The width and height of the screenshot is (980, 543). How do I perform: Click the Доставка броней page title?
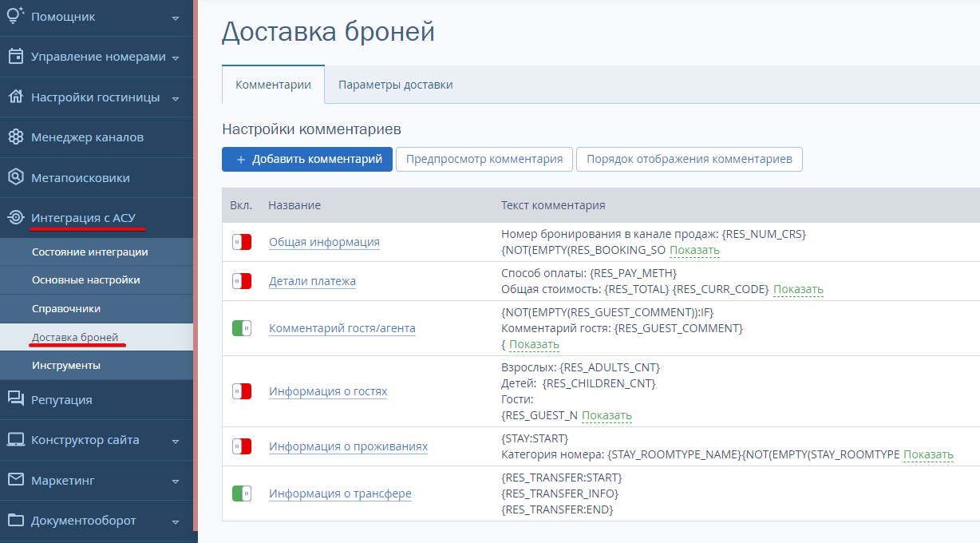328,32
